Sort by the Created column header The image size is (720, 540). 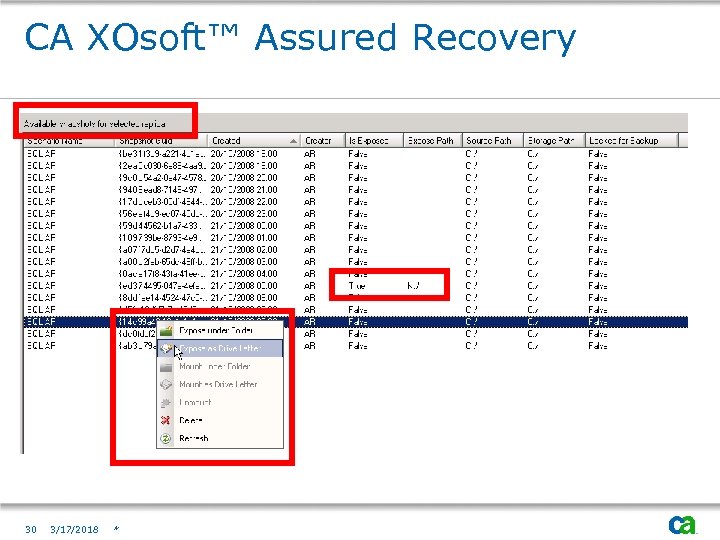(x=254, y=141)
